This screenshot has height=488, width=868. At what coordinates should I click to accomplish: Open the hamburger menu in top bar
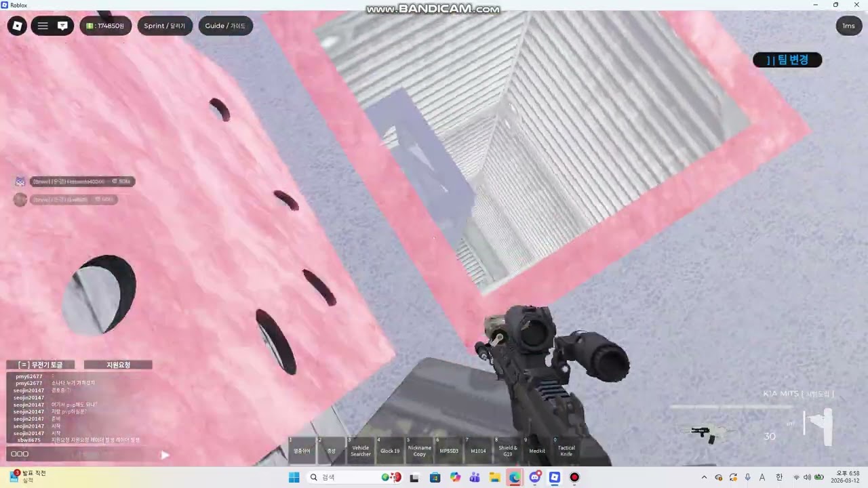(x=43, y=26)
